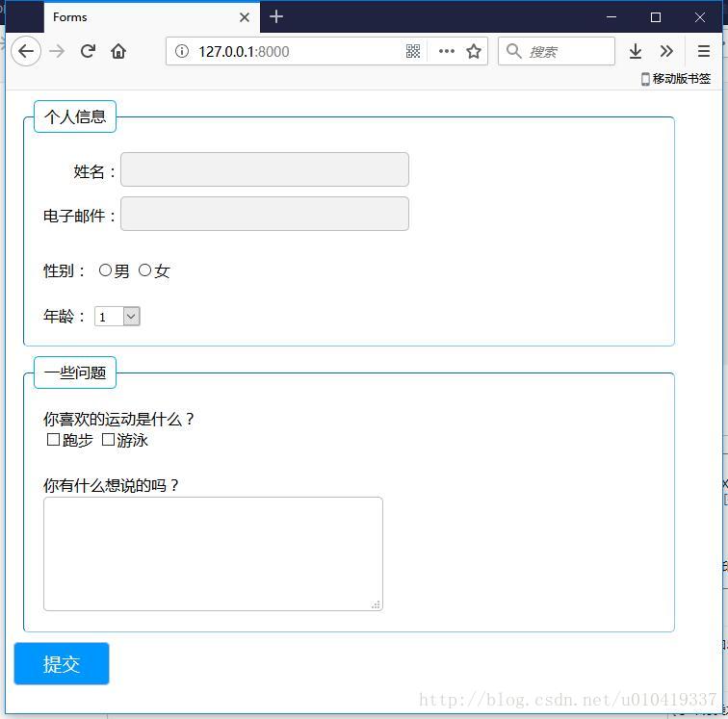Click the 一些问题 legend label

(75, 372)
